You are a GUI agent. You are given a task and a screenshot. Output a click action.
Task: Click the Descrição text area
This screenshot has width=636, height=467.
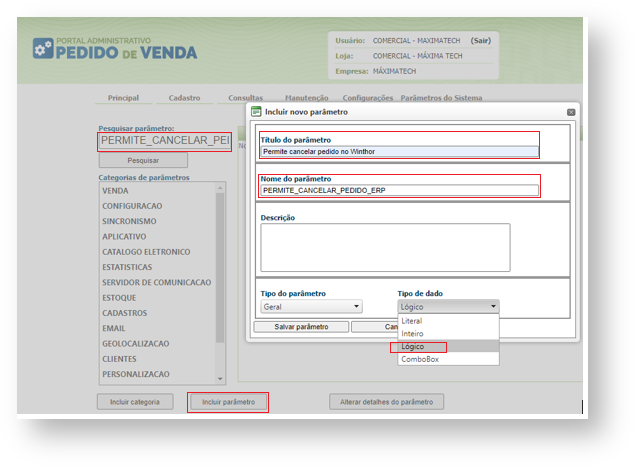(x=385, y=247)
